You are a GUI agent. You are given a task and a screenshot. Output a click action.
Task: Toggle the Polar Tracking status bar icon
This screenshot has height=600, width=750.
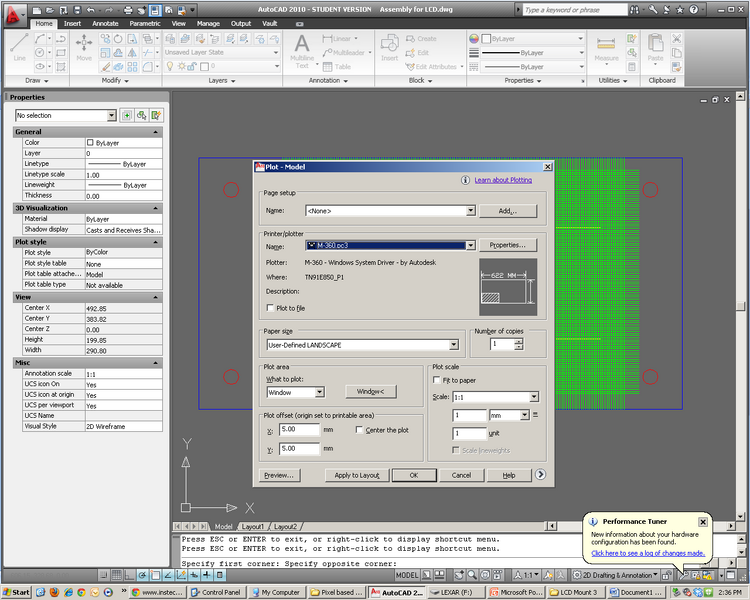point(143,575)
